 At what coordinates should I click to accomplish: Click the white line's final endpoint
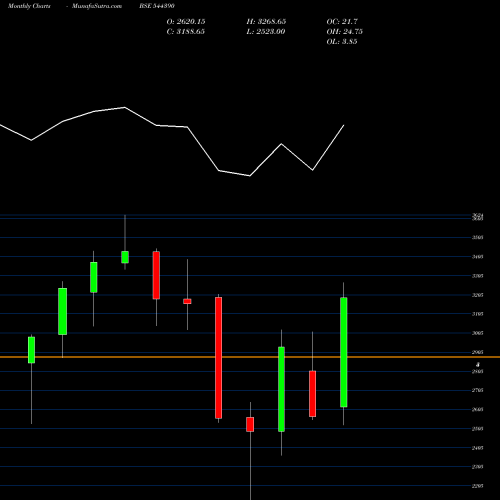click(344, 125)
